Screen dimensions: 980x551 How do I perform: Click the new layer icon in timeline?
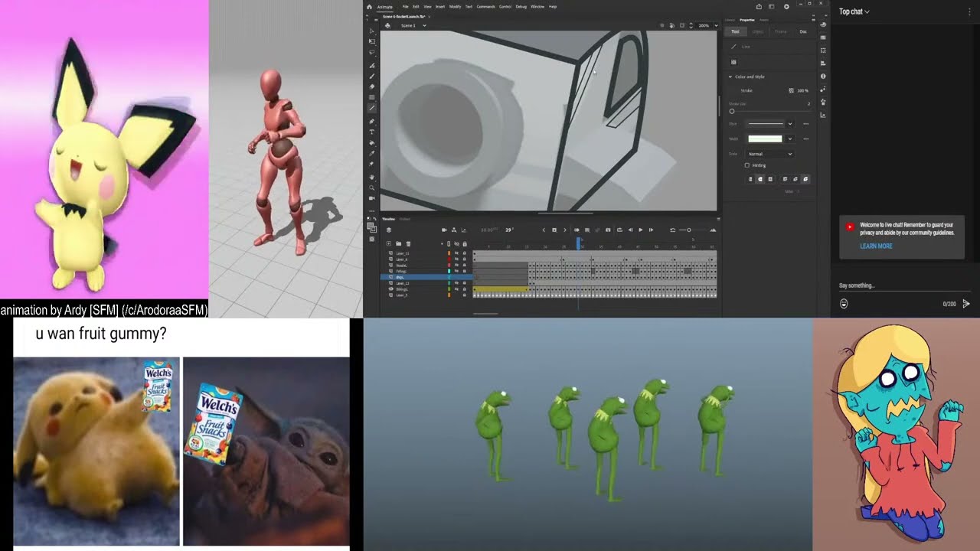pyautogui.click(x=388, y=243)
